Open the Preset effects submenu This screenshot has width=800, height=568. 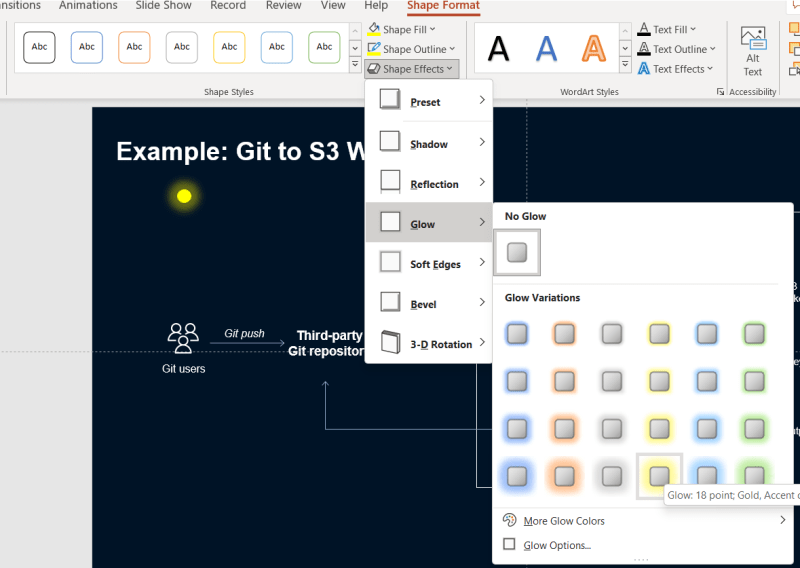point(429,101)
